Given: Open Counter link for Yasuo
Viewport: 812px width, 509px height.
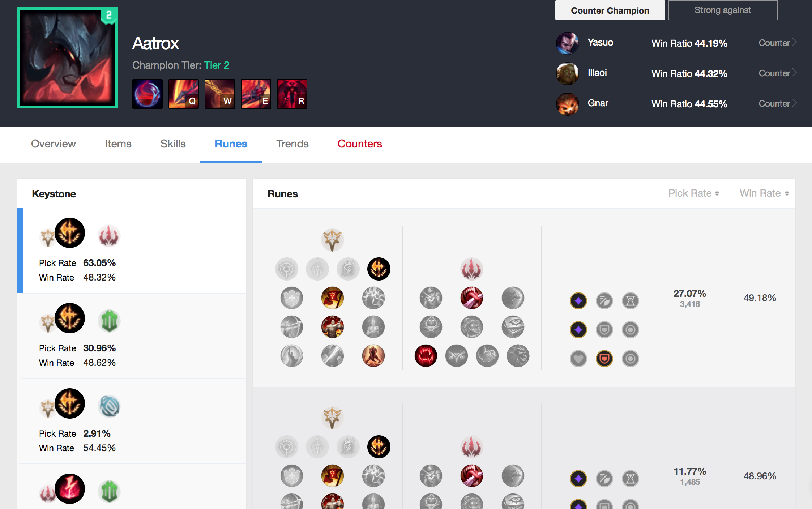Looking at the screenshot, I should [777, 43].
